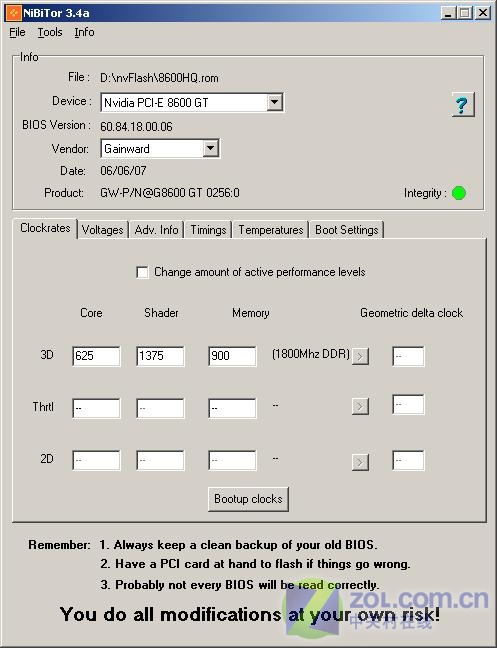Go to the Boot Settings tab
Screen dimensions: 497x648
point(347,230)
